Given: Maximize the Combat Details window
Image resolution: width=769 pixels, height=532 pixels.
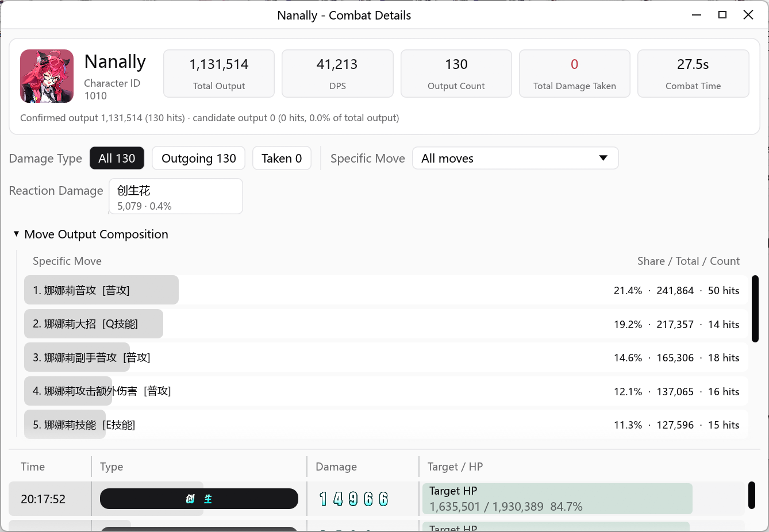Looking at the screenshot, I should 722,15.
